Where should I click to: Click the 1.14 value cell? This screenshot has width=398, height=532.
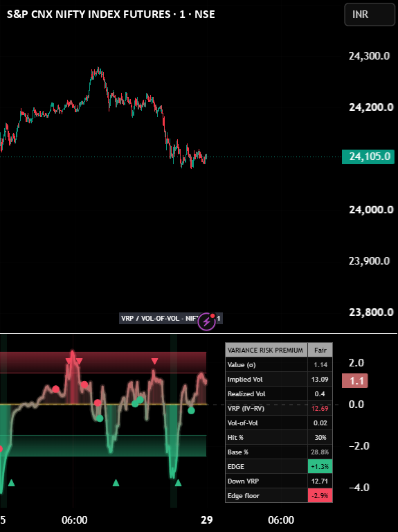[320, 365]
